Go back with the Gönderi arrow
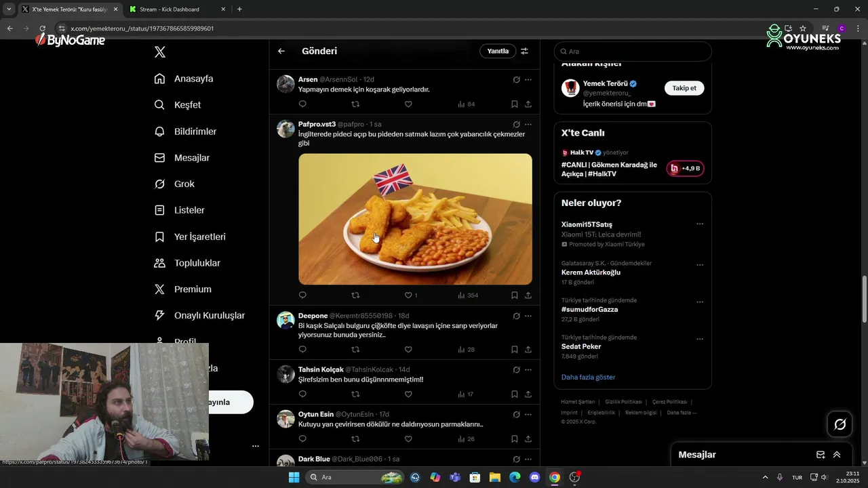 pos(281,51)
